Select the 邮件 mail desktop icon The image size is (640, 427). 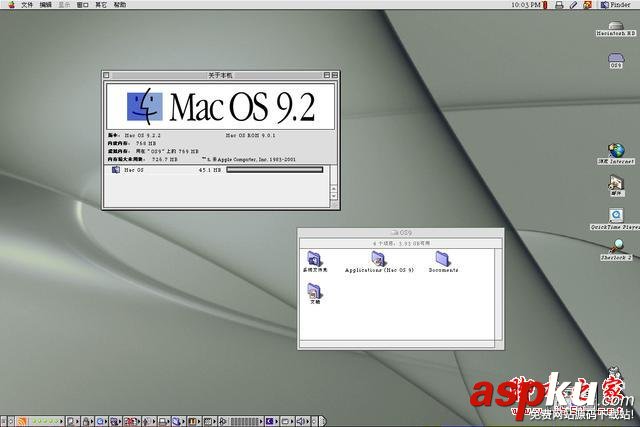click(616, 186)
